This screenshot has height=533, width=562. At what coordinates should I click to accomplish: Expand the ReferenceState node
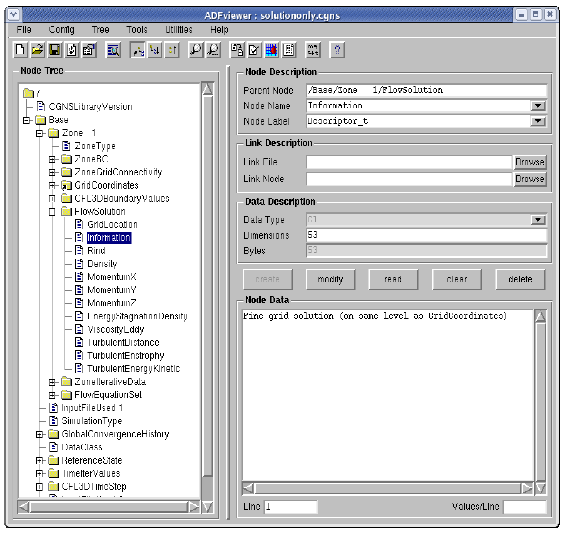tap(39, 461)
